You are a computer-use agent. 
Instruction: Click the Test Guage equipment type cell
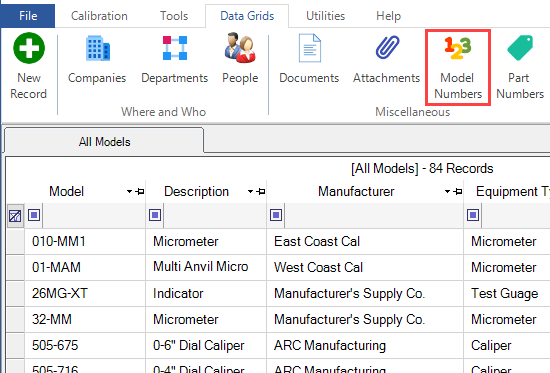(x=507, y=293)
